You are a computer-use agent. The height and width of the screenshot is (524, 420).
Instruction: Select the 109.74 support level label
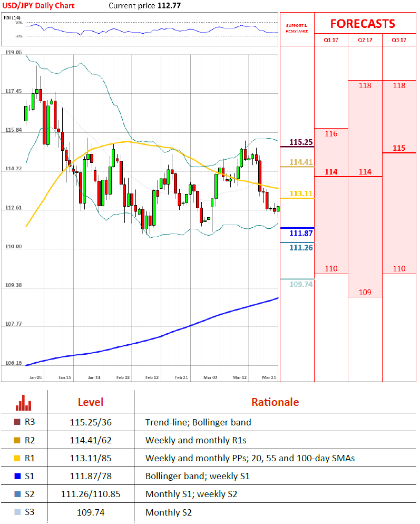(x=301, y=284)
